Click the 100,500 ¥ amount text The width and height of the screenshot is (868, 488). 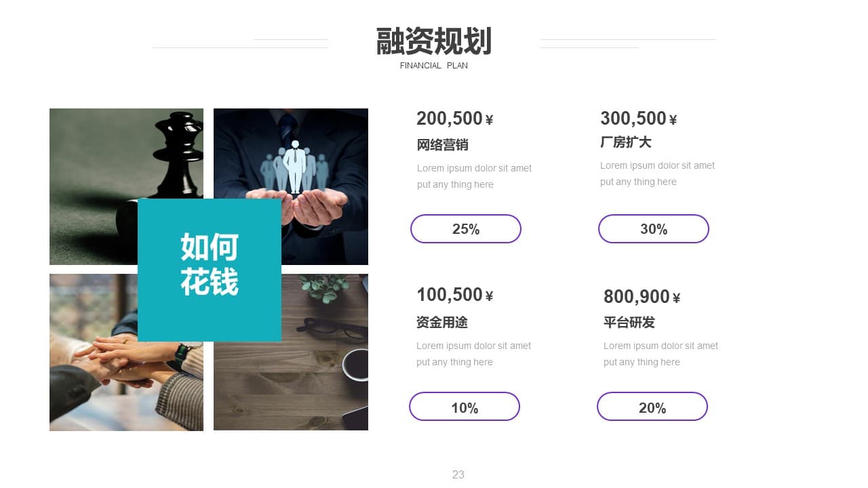click(x=455, y=295)
